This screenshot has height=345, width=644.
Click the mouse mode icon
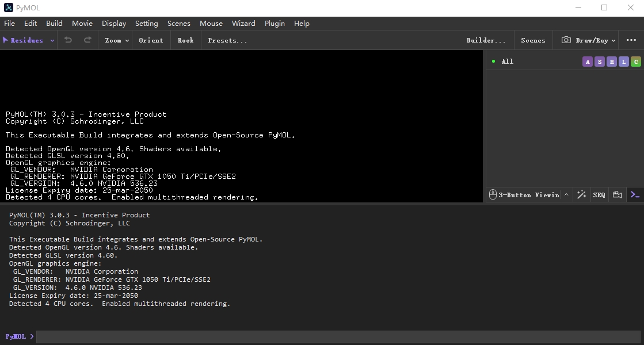point(493,194)
